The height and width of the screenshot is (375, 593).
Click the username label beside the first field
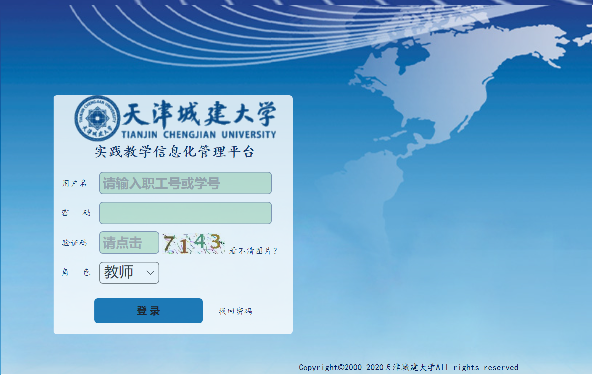(x=74, y=183)
